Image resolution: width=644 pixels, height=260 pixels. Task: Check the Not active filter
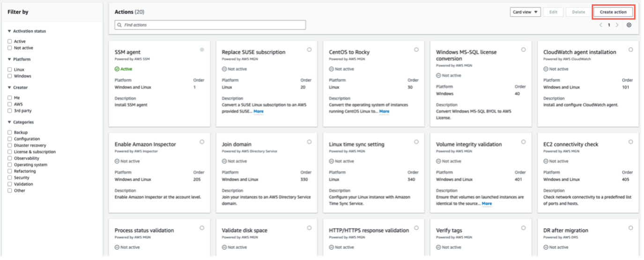pos(10,48)
